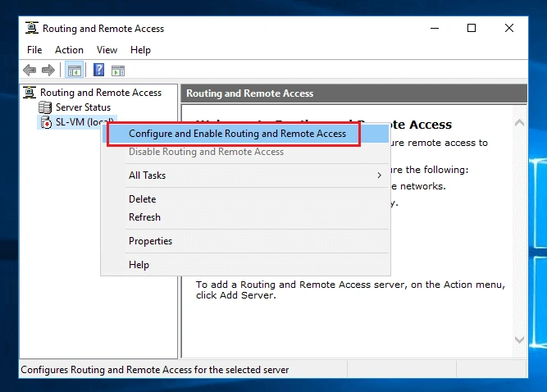Click the Forward arrow toolbar icon
Image resolution: width=547 pixels, height=392 pixels.
click(x=48, y=70)
